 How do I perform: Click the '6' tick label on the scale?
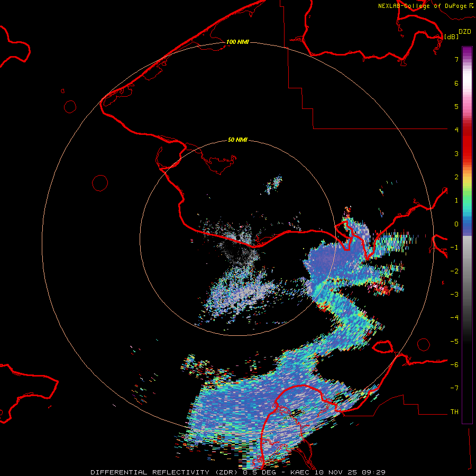[x=456, y=84]
